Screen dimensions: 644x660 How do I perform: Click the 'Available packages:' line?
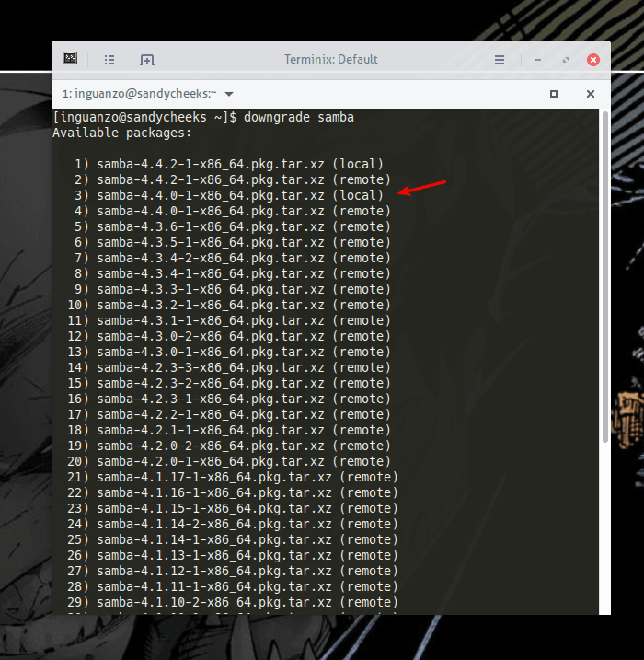coord(122,133)
